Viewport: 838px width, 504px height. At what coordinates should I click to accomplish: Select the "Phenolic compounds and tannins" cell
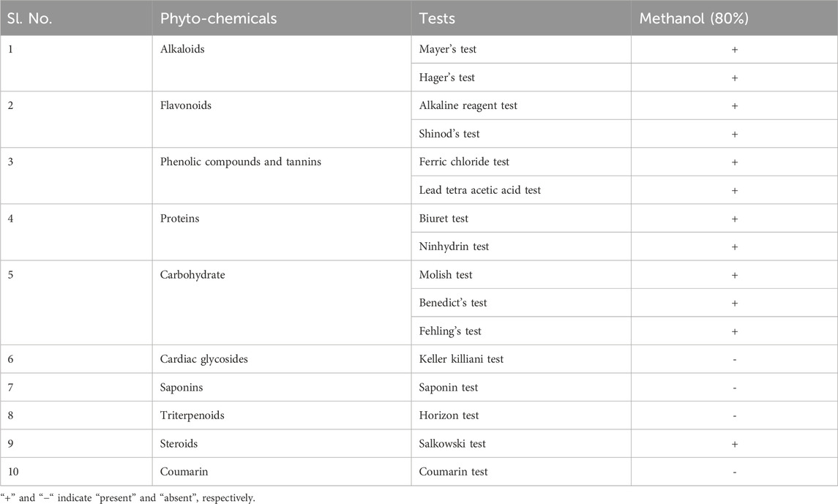(x=240, y=162)
